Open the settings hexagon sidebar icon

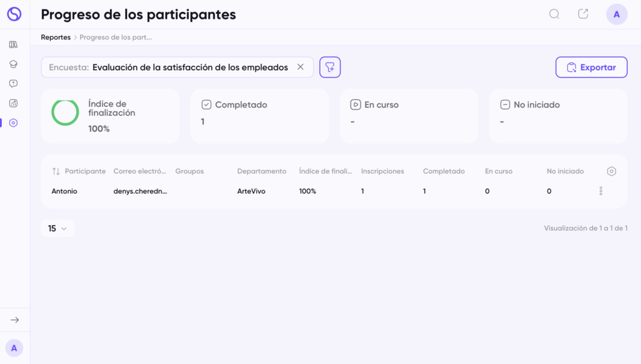click(14, 123)
